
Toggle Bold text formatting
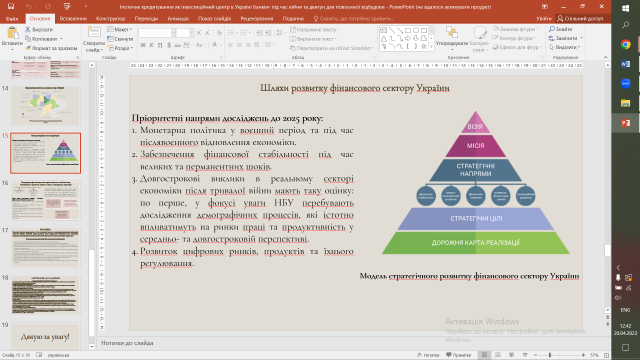coord(143,45)
